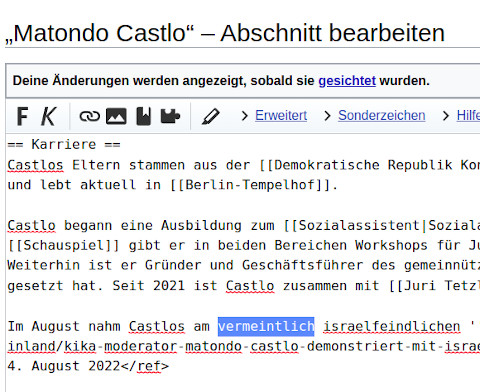The image size is (480, 392).
Task: Insert an image file via the picture icon
Action: click(x=116, y=116)
